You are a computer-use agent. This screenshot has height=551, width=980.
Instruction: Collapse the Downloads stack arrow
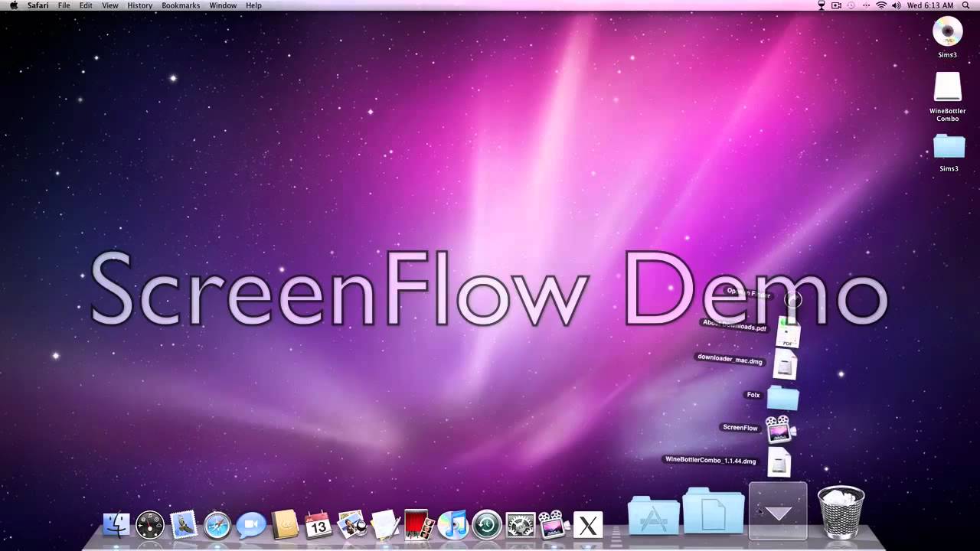[x=778, y=511]
